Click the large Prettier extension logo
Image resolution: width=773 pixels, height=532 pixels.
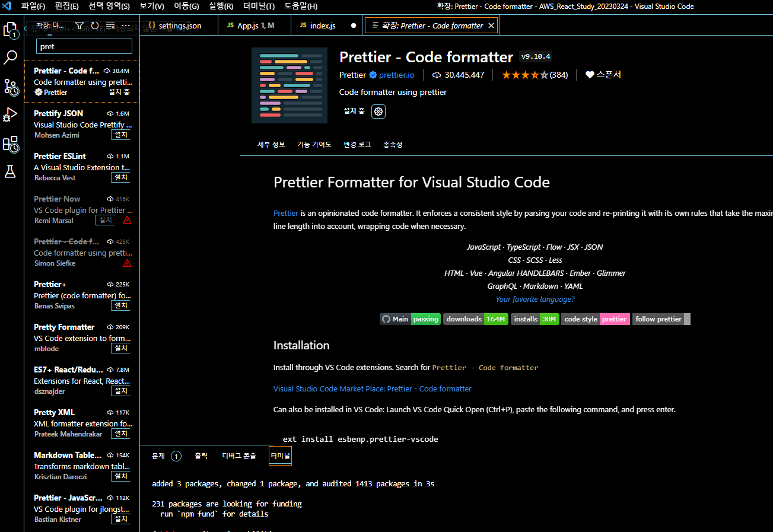point(290,85)
